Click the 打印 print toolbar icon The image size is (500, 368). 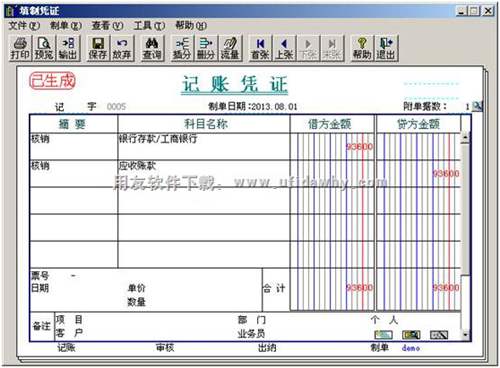(20, 48)
